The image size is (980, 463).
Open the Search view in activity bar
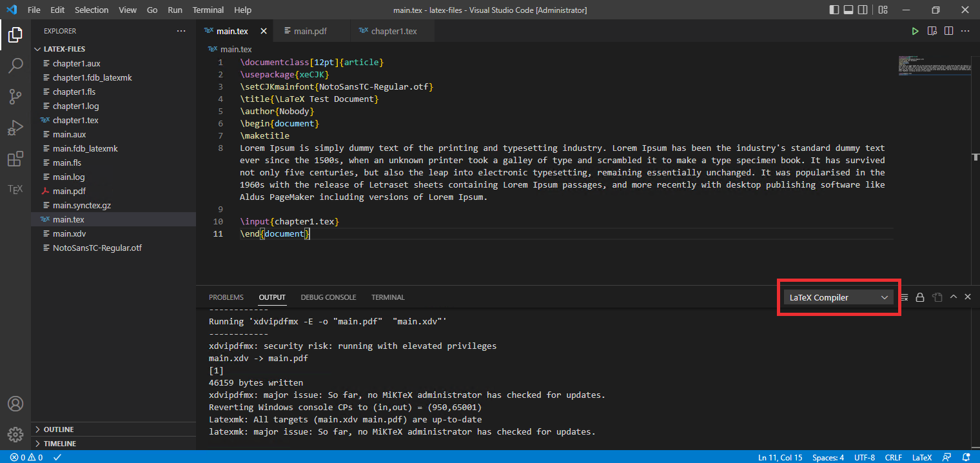15,66
